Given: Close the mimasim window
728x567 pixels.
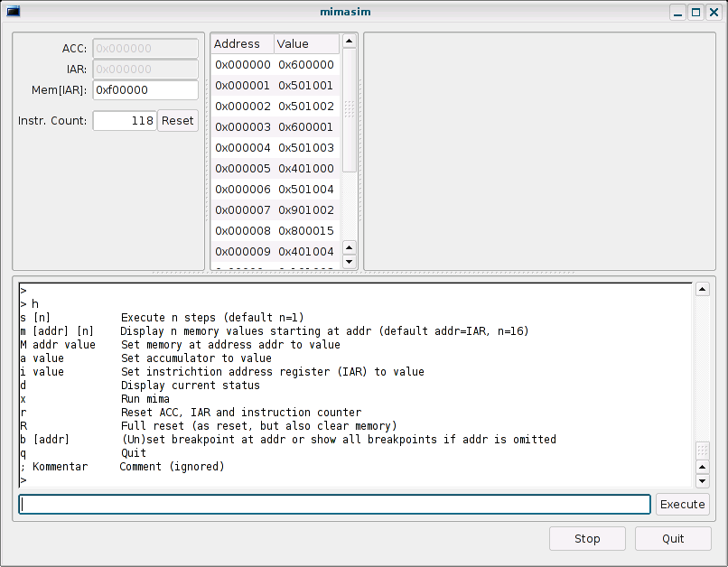Looking at the screenshot, I should 713,12.
